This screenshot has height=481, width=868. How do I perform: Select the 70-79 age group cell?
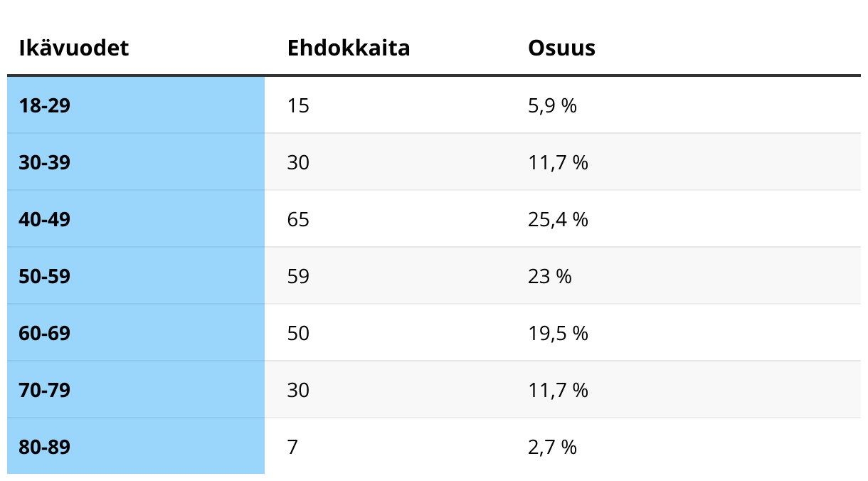pos(136,390)
